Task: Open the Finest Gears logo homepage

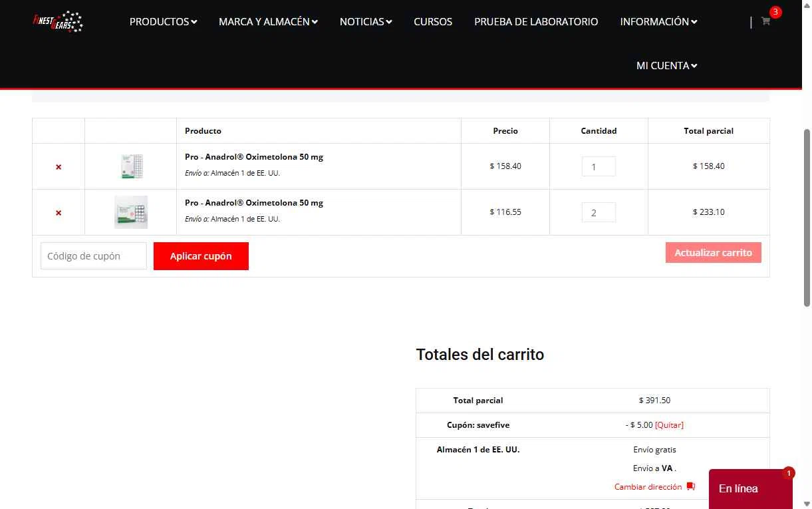Action: (x=58, y=22)
